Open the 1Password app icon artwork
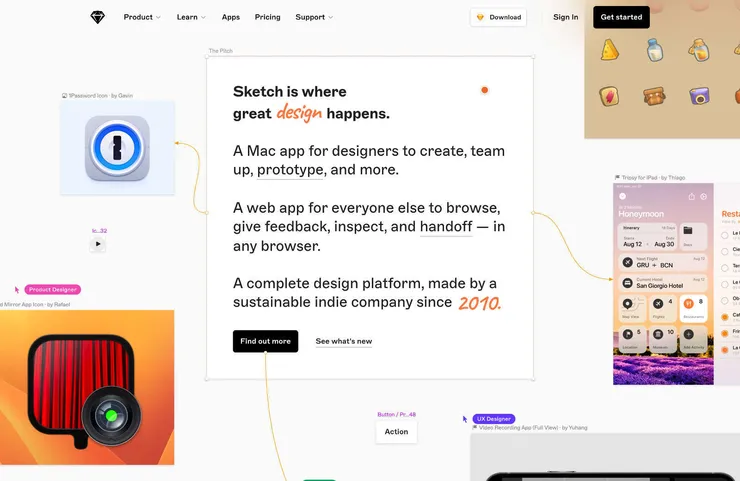The height and width of the screenshot is (481, 740). [x=117, y=148]
